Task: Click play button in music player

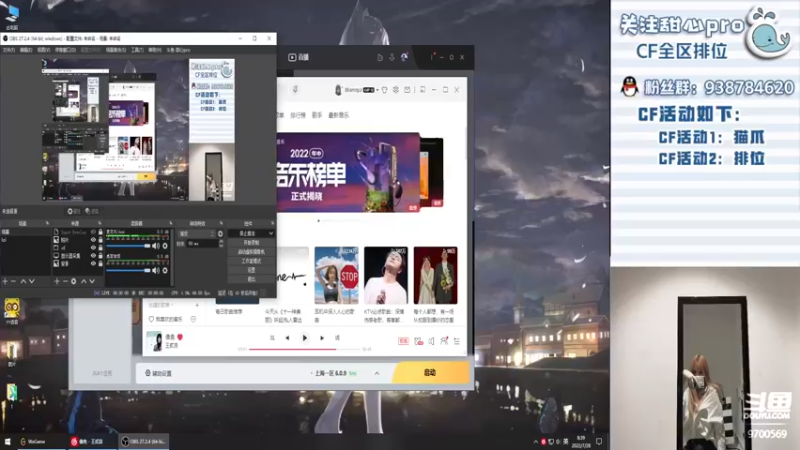Action: click(x=305, y=338)
